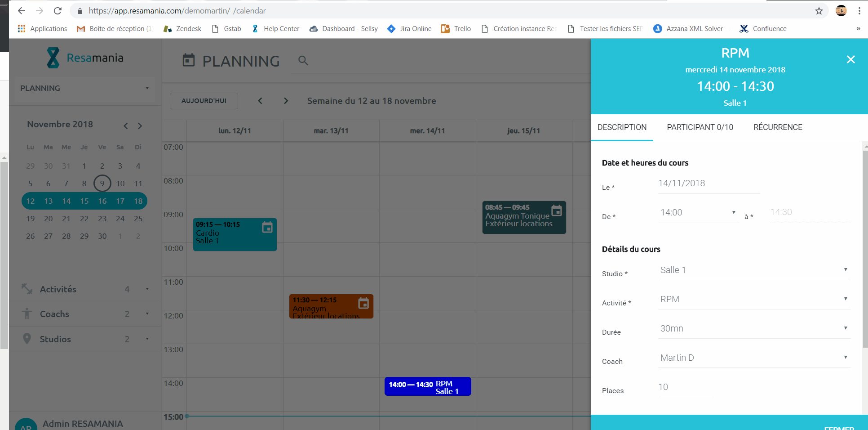
Task: Reload the page in the browser
Action: (58, 11)
